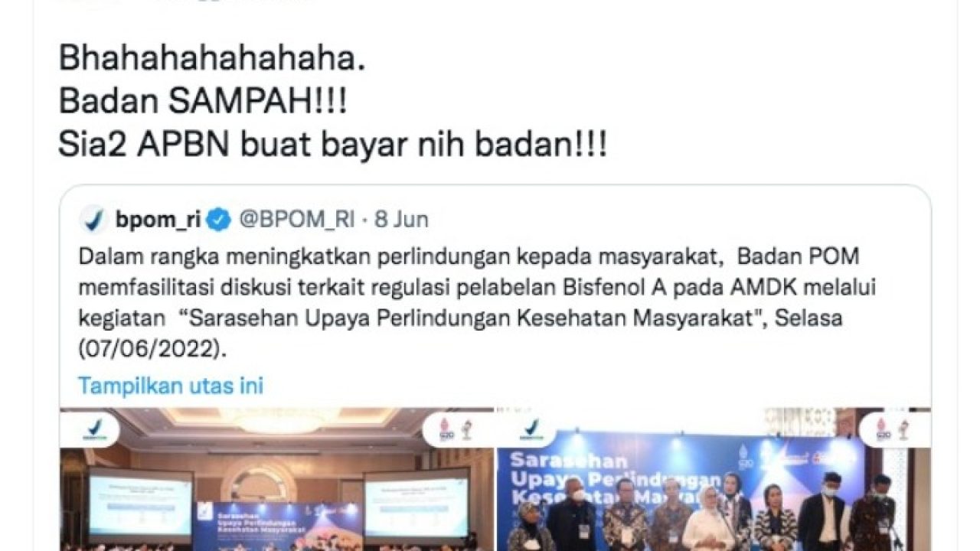The width and height of the screenshot is (980, 551).
Task: Click the BPOM logo on left photo
Action: pyautogui.click(x=96, y=432)
